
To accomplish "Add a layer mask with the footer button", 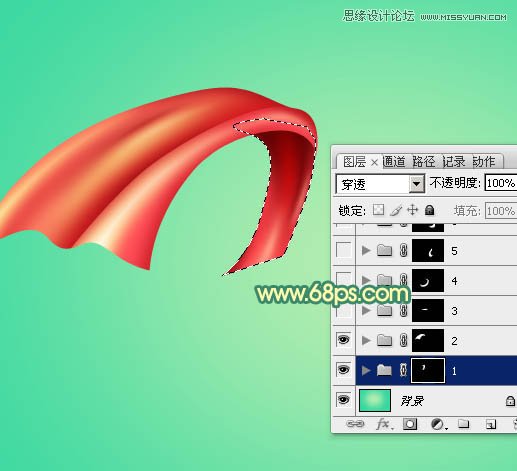I will click(410, 424).
